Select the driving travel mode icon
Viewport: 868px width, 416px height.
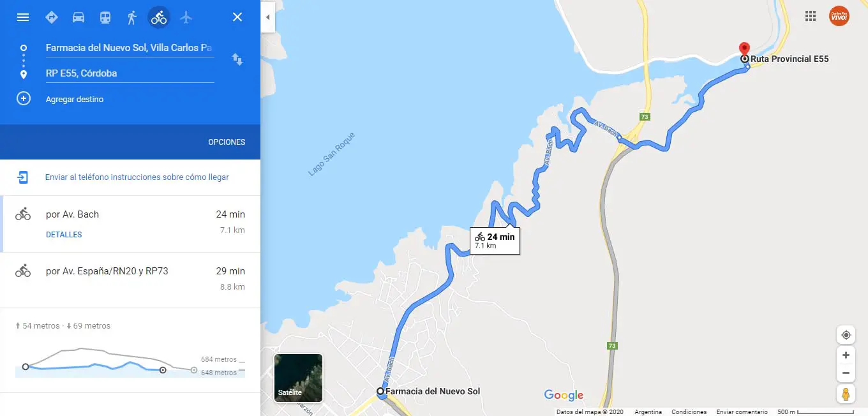pyautogui.click(x=79, y=17)
